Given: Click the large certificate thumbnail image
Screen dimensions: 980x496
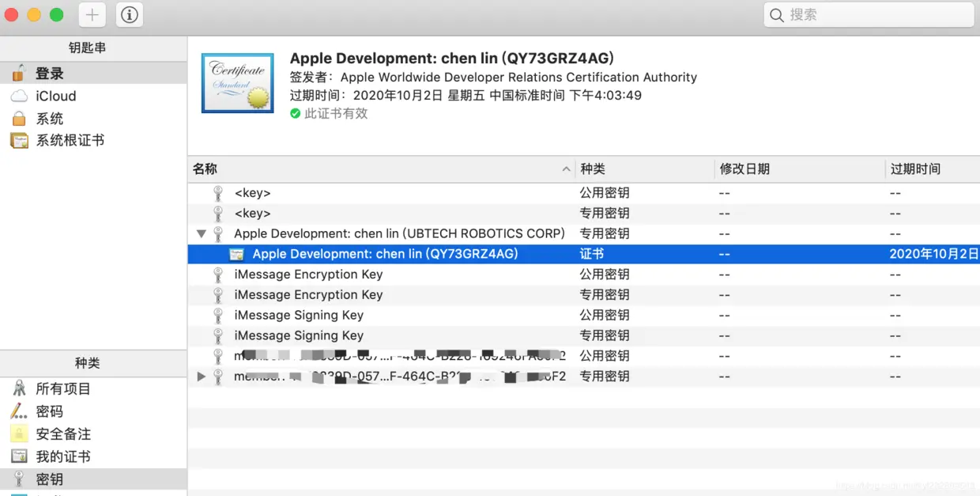Looking at the screenshot, I should click(238, 83).
